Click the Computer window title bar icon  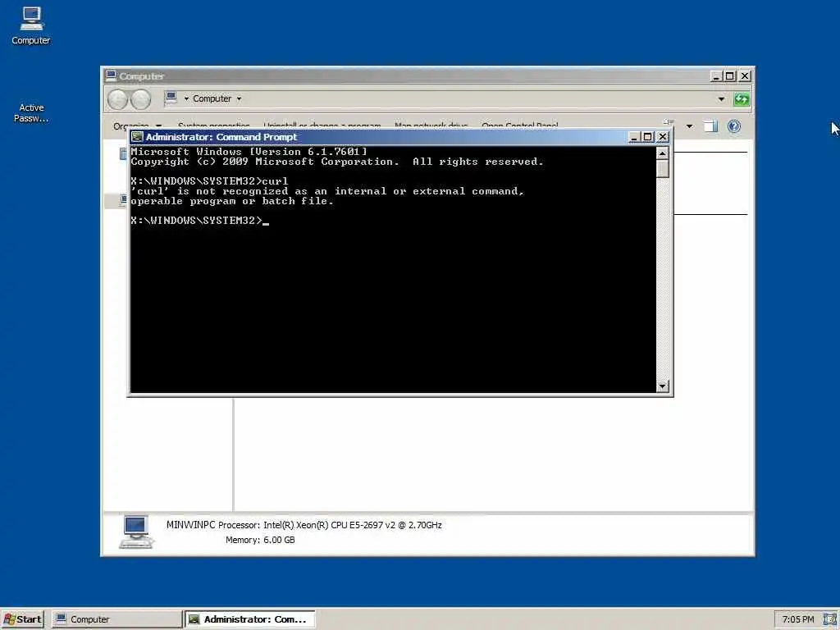tap(111, 75)
